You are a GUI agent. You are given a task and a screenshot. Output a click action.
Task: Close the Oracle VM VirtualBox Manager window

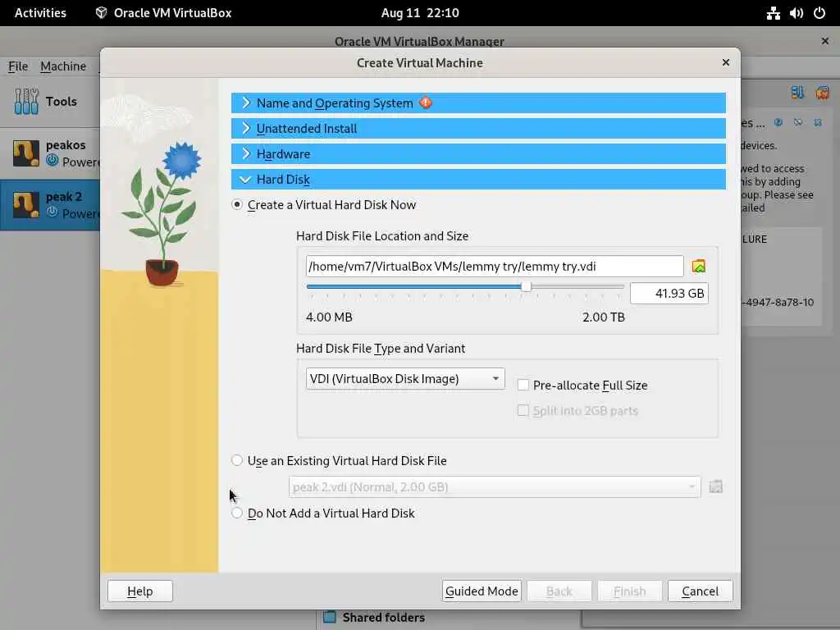(x=825, y=41)
